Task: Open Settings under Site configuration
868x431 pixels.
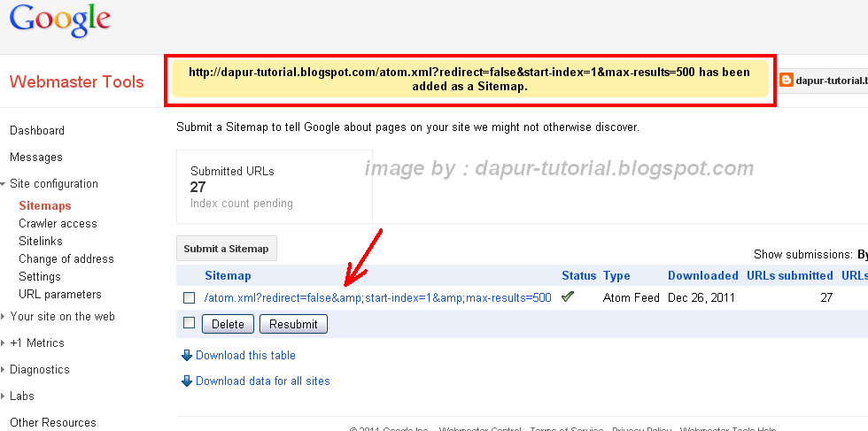Action: point(39,277)
